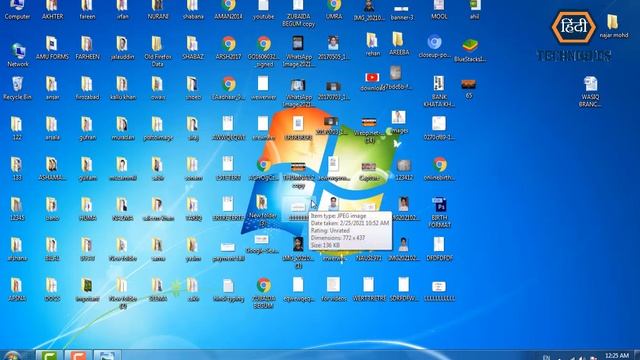This screenshot has height=360, width=640.
Task: Select the najar mohd folder
Action: click(613, 26)
